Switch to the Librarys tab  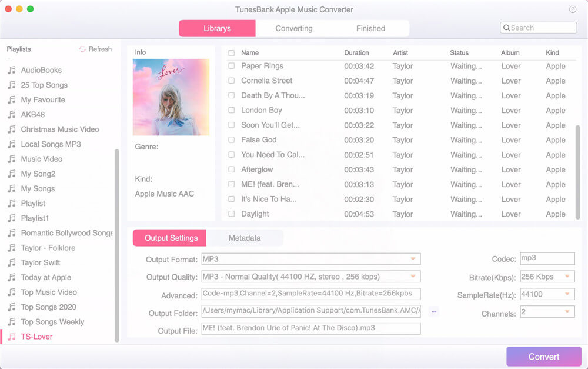[x=217, y=28]
